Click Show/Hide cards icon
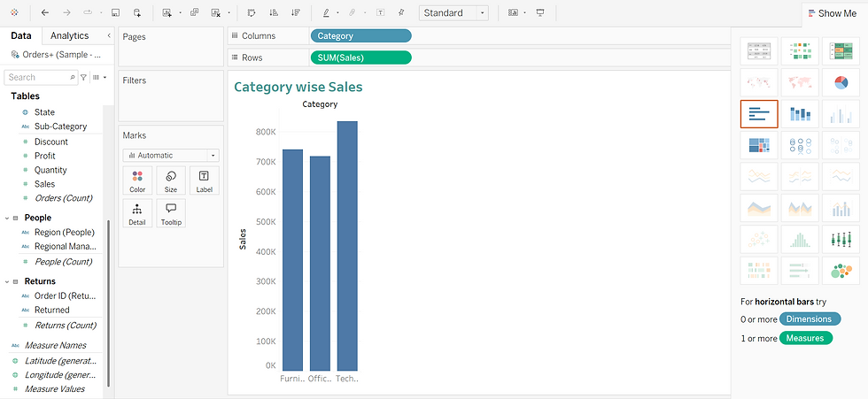 click(513, 12)
